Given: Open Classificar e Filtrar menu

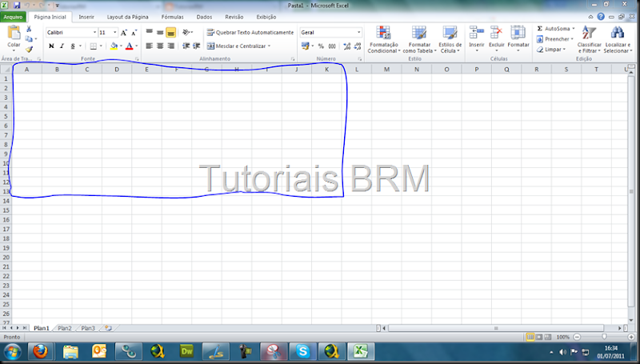Looking at the screenshot, I should tap(589, 39).
